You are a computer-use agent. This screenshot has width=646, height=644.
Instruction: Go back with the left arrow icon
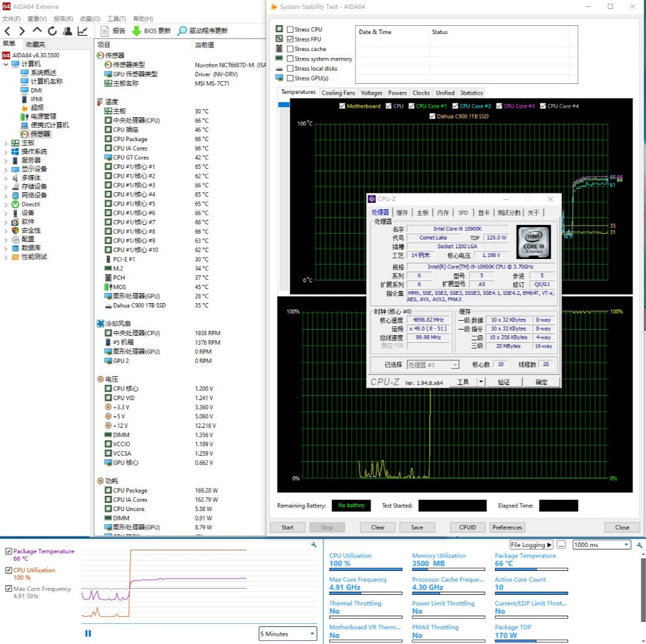coord(8,31)
